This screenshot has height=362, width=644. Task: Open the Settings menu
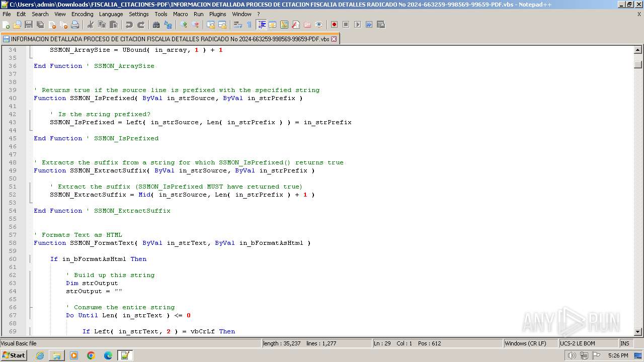tap(139, 14)
